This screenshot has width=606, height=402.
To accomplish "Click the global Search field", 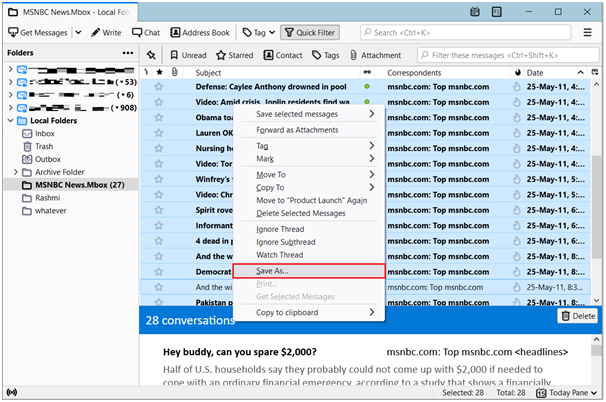I will [466, 32].
